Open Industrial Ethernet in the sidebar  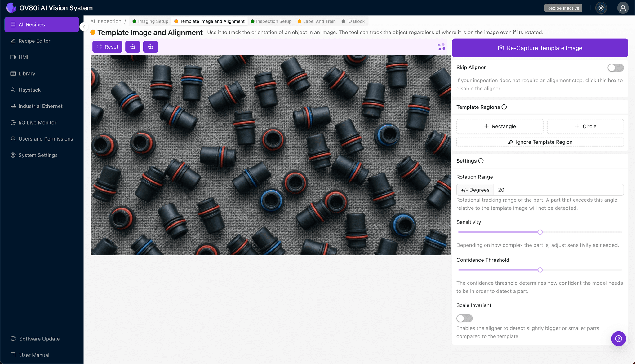coord(40,106)
